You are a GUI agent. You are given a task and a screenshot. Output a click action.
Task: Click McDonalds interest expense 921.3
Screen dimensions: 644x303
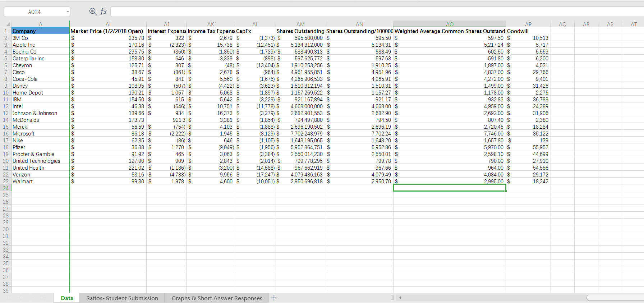click(166, 120)
